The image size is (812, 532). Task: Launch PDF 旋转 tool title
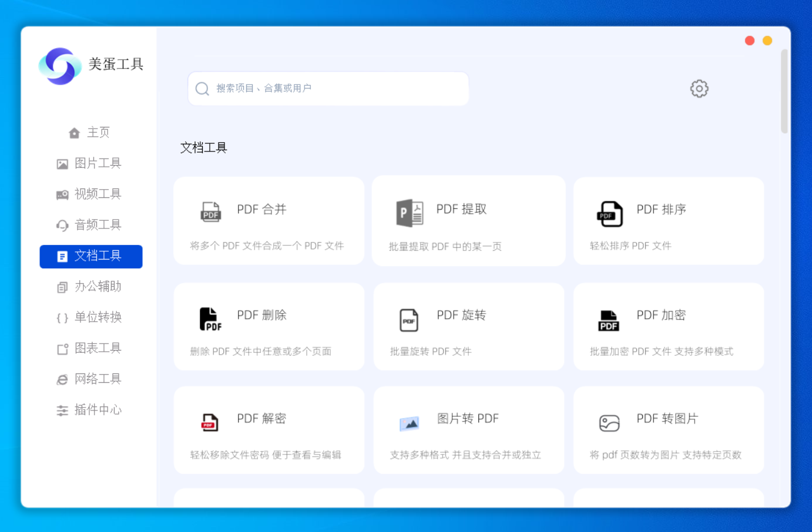(461, 315)
